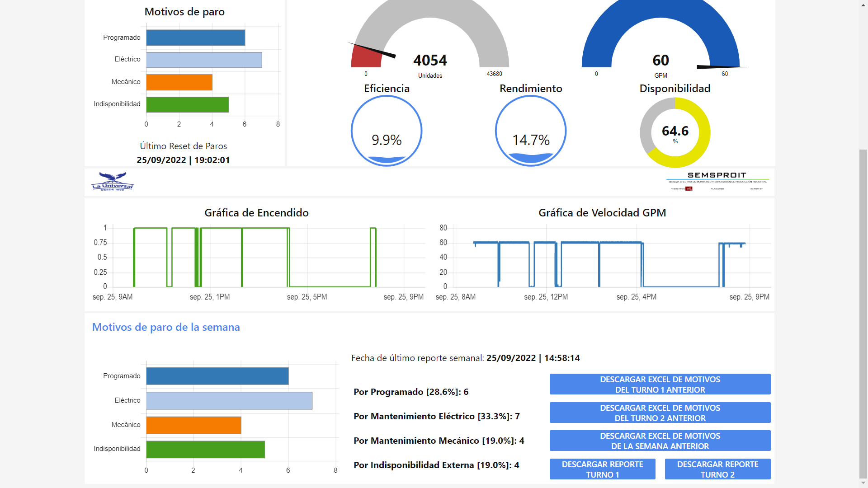Download Excel de motivos del turno 1 anterior
Image resolution: width=868 pixels, height=488 pixels.
(660, 384)
